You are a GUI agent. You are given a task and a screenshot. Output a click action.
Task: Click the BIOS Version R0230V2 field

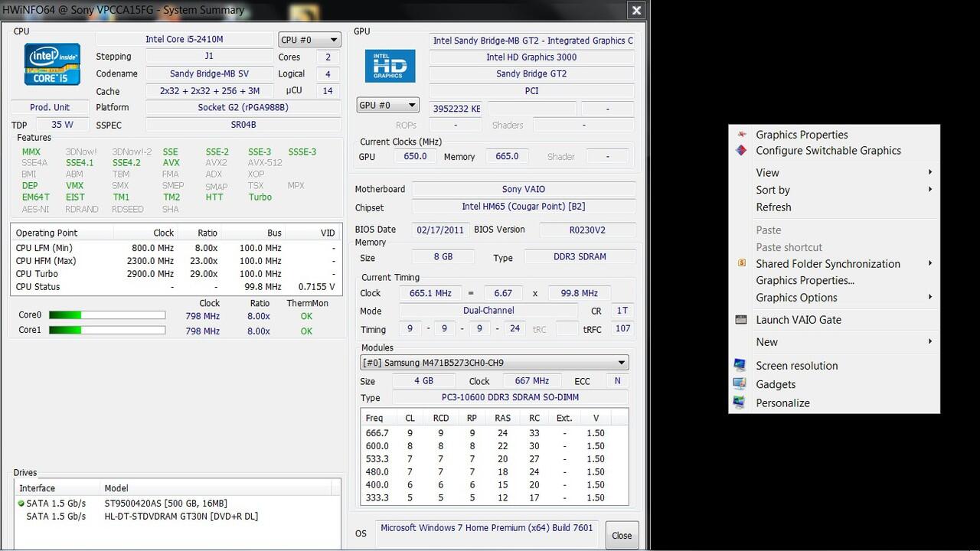[587, 230]
